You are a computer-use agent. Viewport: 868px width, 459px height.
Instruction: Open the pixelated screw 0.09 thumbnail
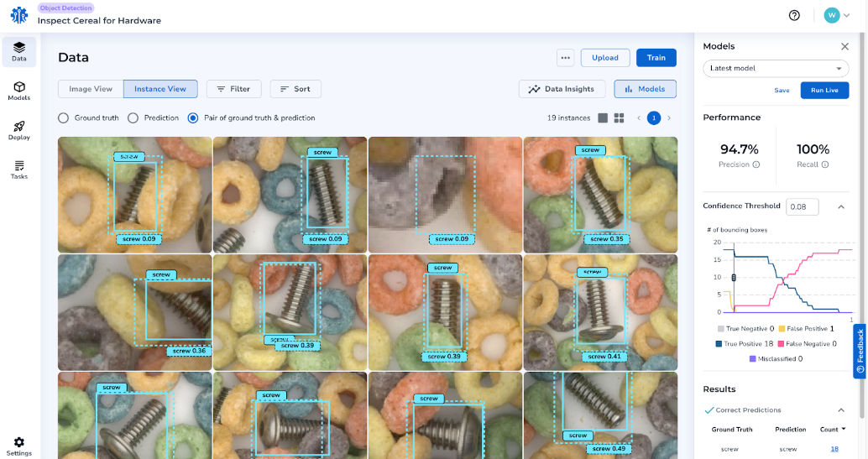click(445, 195)
